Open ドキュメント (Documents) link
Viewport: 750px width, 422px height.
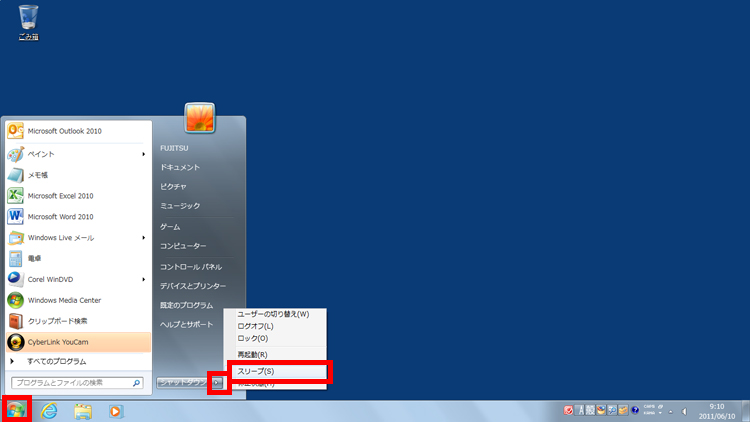click(180, 167)
